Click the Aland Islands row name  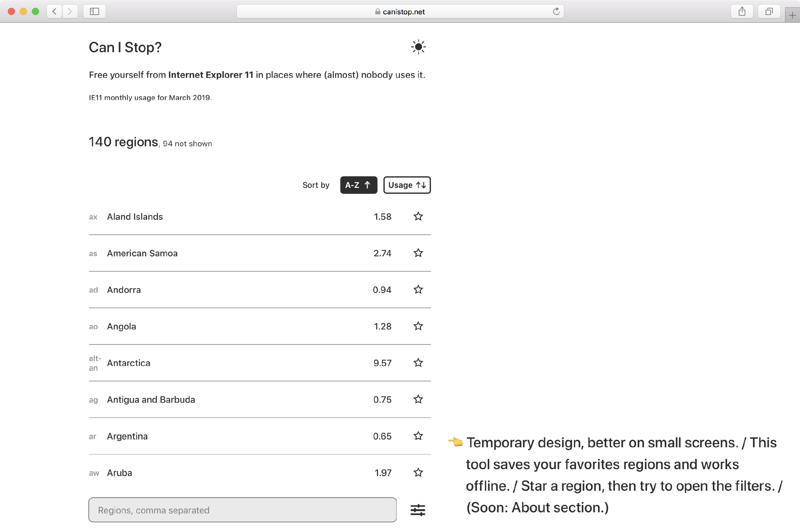135,217
